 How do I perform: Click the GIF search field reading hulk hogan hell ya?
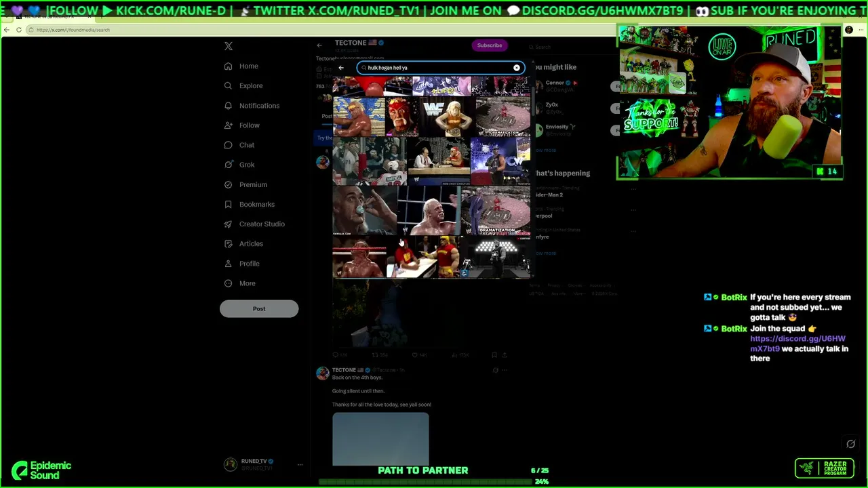click(441, 68)
